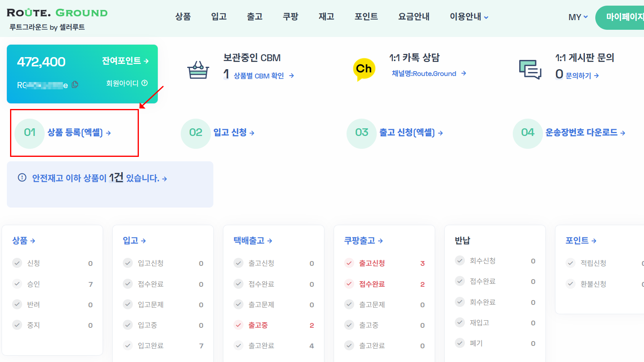Select 재고 from the top menu
Viewport: 644px width, 362px height.
point(326,16)
